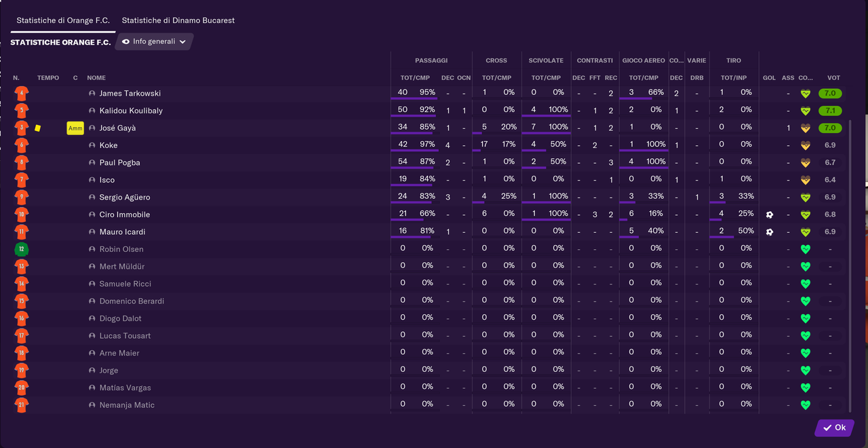Sort by the NOME column header
The width and height of the screenshot is (868, 448).
(96, 78)
